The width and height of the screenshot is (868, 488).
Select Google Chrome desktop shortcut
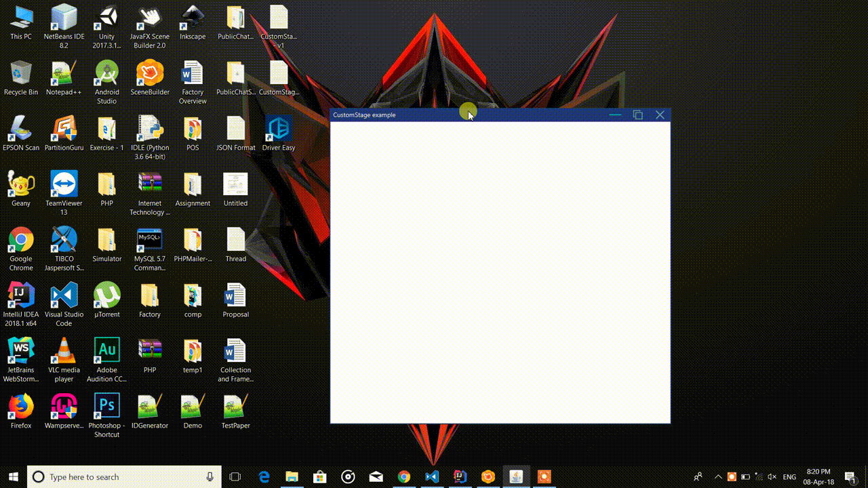(21, 248)
